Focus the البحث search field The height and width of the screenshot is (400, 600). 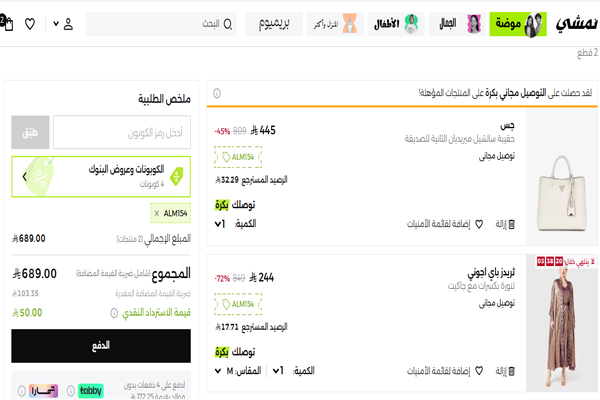point(161,24)
